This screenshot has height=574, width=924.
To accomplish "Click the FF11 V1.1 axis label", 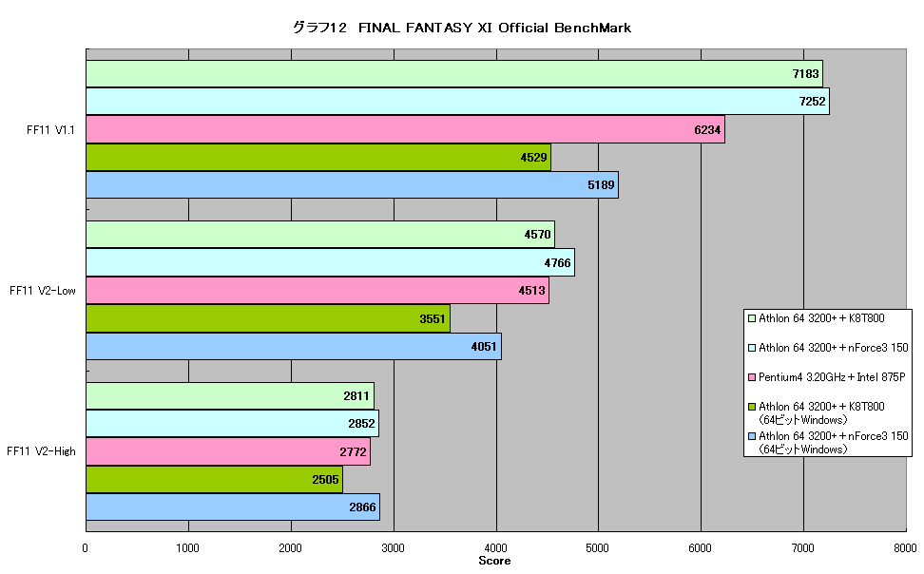I will point(50,130).
